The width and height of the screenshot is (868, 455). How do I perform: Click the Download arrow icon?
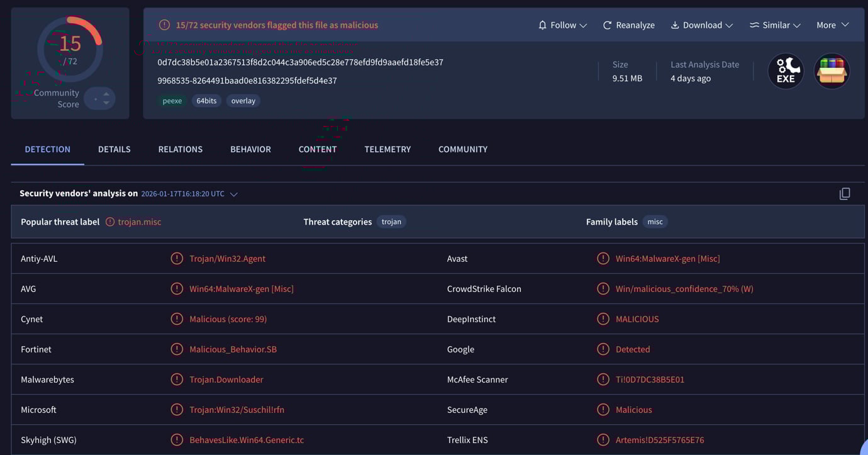tap(676, 25)
